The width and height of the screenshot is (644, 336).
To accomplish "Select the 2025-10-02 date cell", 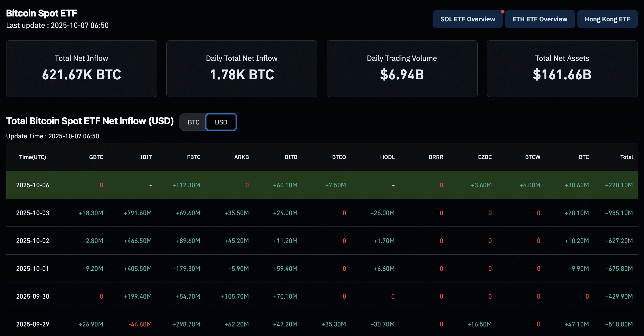I will tap(33, 241).
